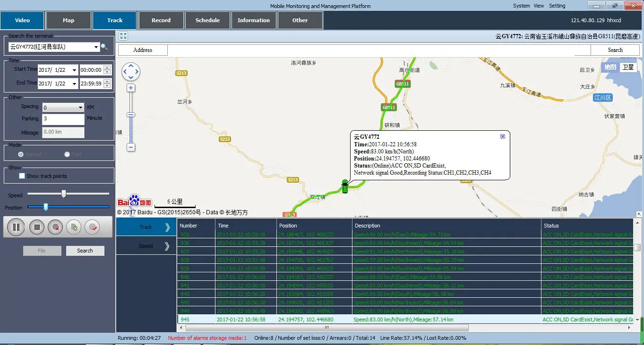This screenshot has height=345, width=644.
Task: Close the vehicle info popup
Action: [503, 136]
